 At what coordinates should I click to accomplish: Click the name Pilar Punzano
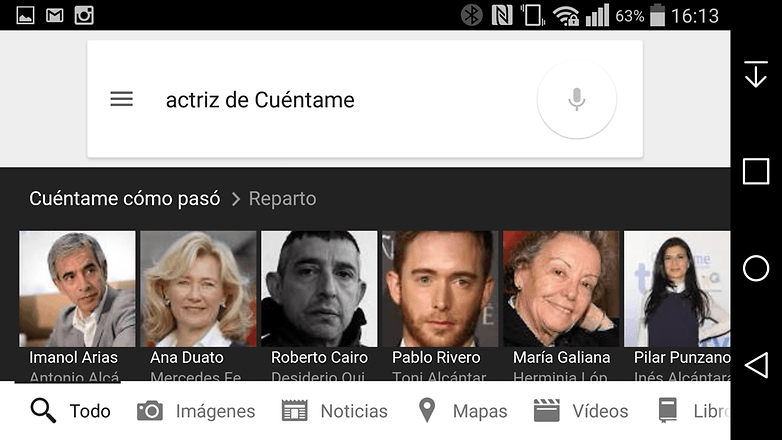682,357
